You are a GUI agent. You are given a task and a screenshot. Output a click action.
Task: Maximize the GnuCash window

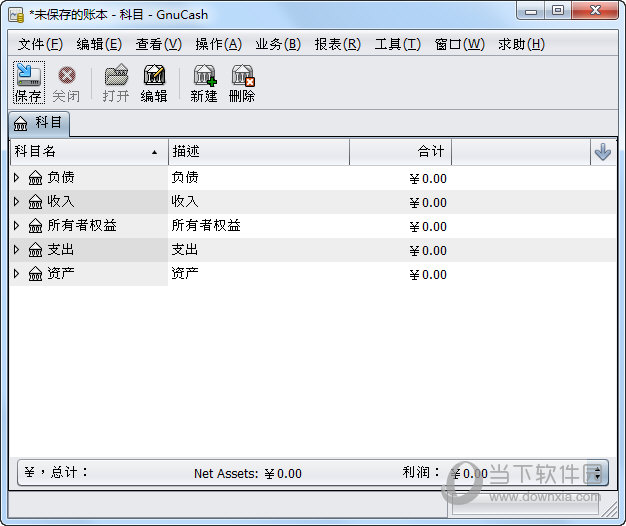558,11
